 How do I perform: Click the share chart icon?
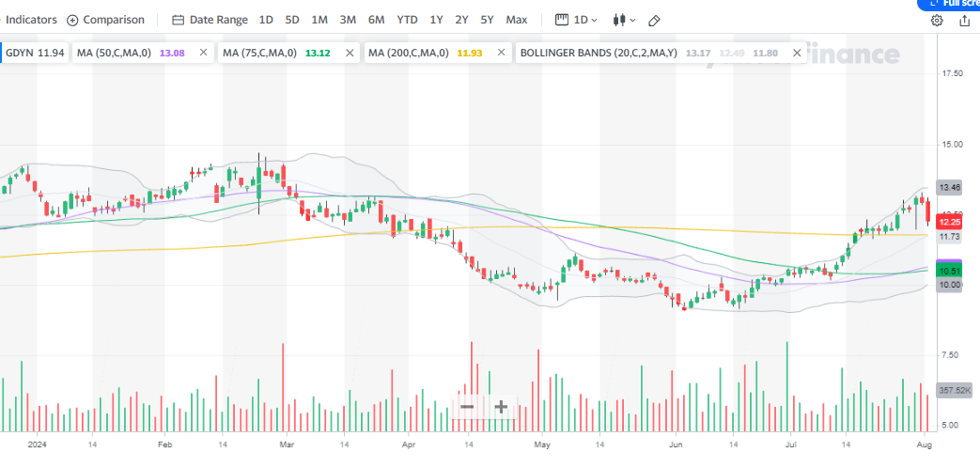[964, 21]
